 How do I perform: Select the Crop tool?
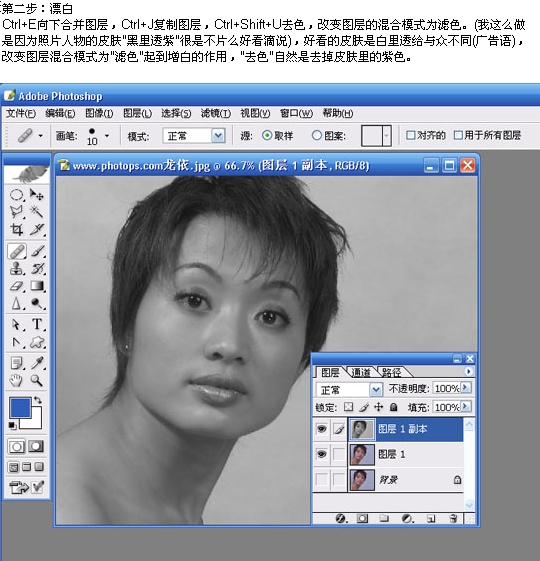click(x=16, y=229)
